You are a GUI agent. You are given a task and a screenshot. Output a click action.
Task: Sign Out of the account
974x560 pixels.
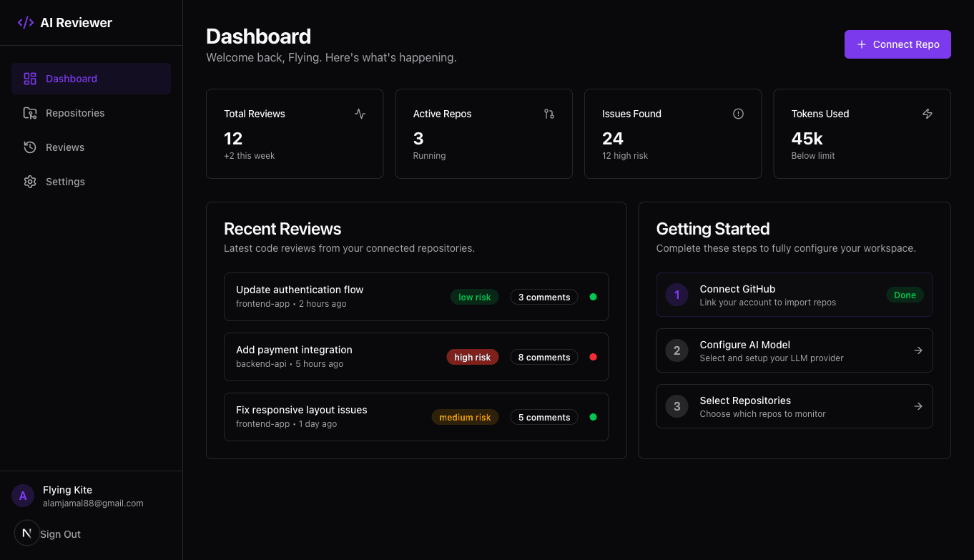[60, 534]
